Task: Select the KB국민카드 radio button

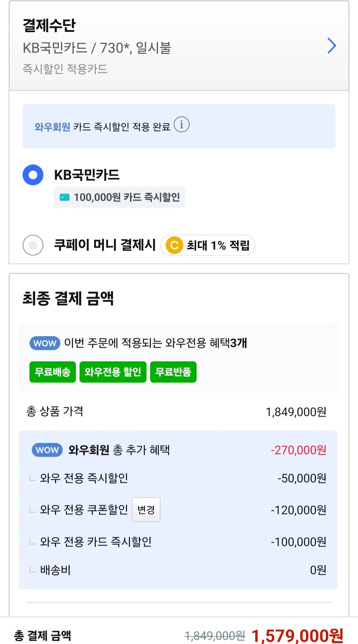Action: pyautogui.click(x=33, y=175)
